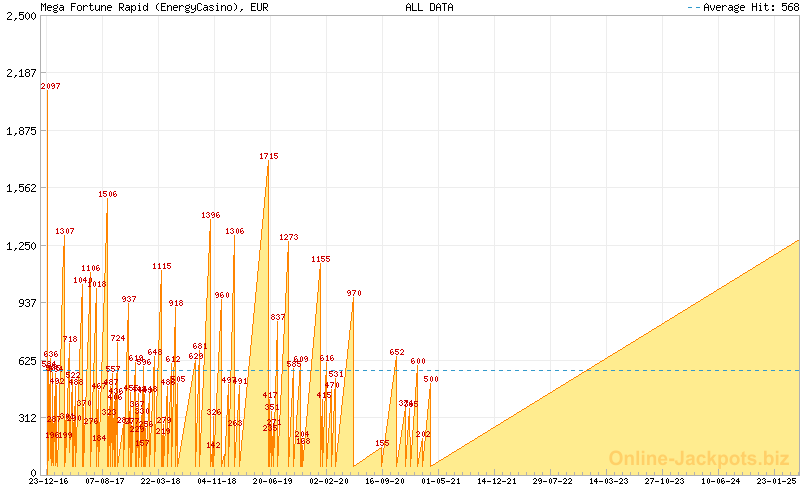The height and width of the screenshot is (490, 800).
Task: Click the 2097 peak value label
Action: [52, 87]
